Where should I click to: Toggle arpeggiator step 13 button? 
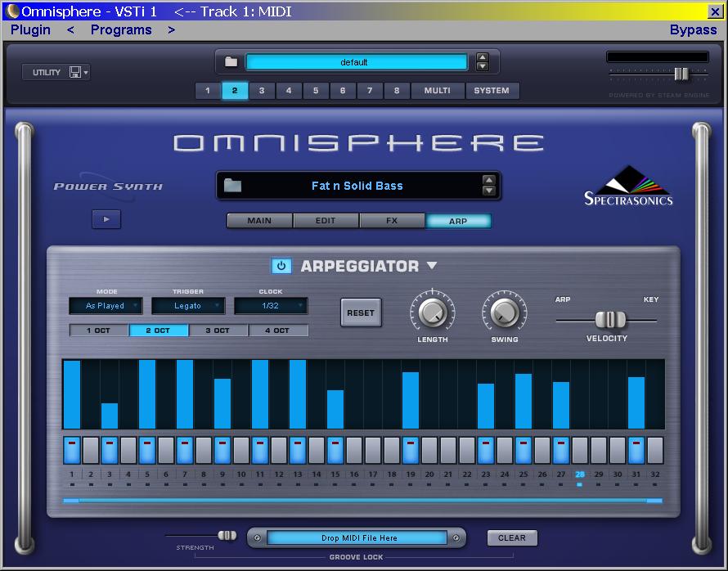298,450
